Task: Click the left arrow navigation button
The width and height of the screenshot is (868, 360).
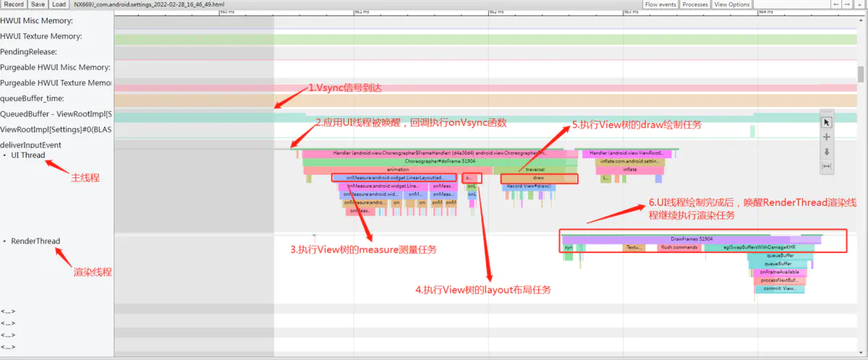Action: click(837, 4)
